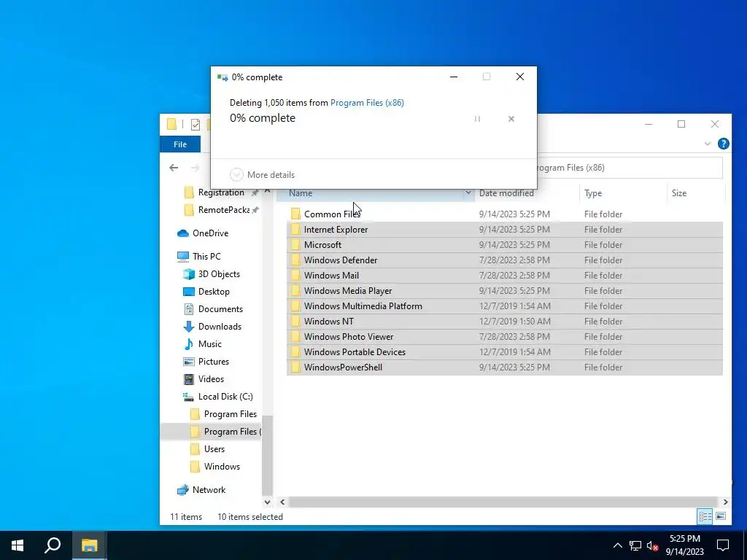
Task: Open 3D Objects in the sidebar
Action: coord(219,274)
